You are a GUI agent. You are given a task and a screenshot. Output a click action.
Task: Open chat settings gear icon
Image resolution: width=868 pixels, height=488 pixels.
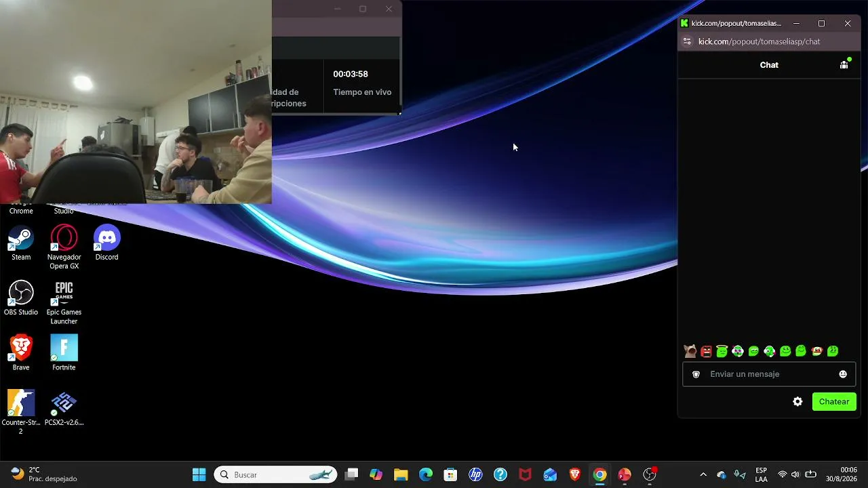coord(797,402)
